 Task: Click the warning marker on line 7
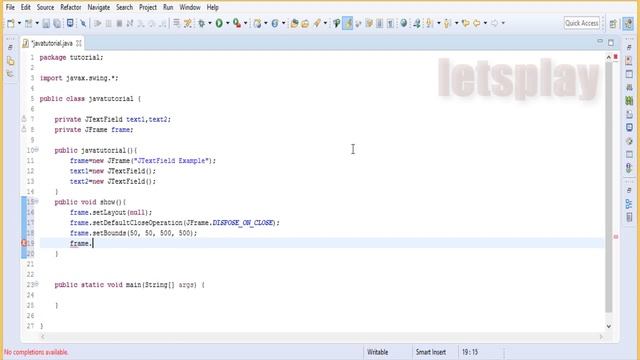[24, 119]
